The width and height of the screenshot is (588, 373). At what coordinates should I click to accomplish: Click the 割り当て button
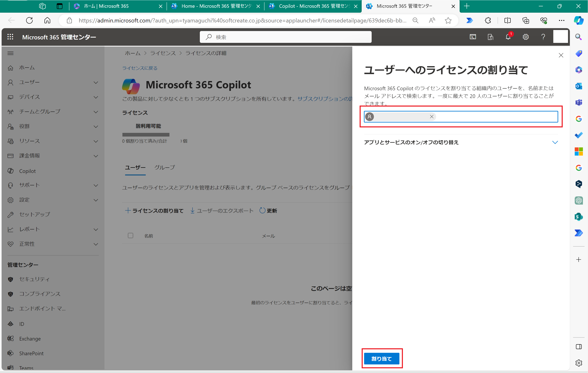[x=381, y=359]
